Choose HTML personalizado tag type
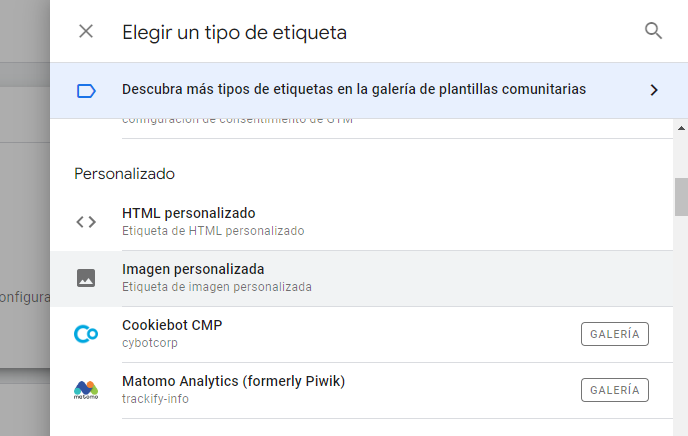688x436 pixels. coord(362,222)
